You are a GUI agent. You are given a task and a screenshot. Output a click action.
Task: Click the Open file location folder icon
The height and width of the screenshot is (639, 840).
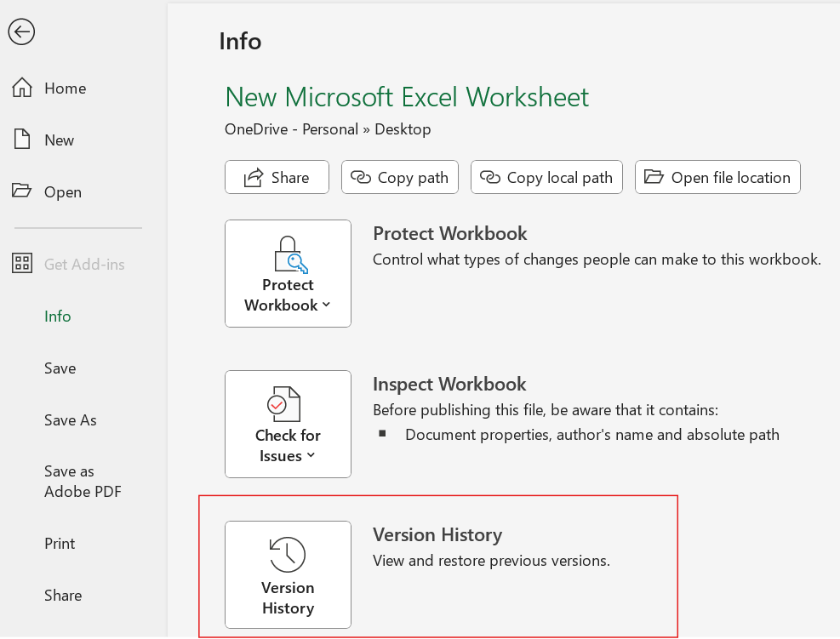coord(654,178)
